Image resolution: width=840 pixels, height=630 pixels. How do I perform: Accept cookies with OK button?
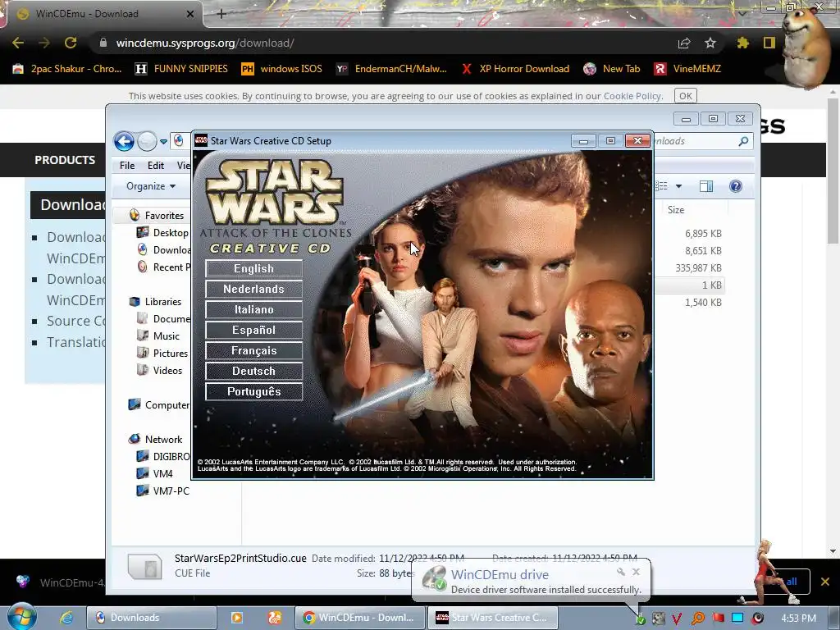[685, 96]
